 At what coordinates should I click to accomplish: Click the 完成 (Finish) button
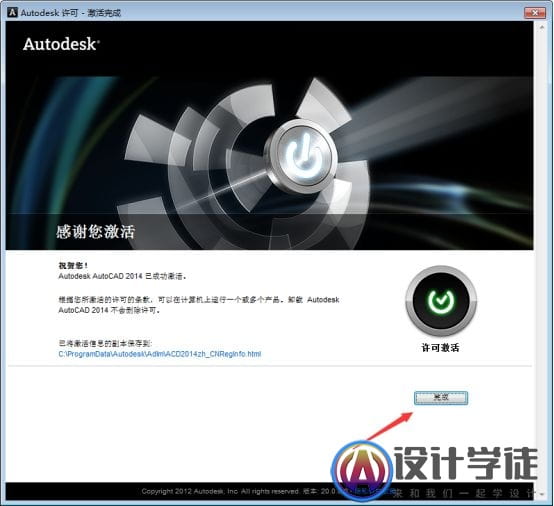tap(441, 398)
